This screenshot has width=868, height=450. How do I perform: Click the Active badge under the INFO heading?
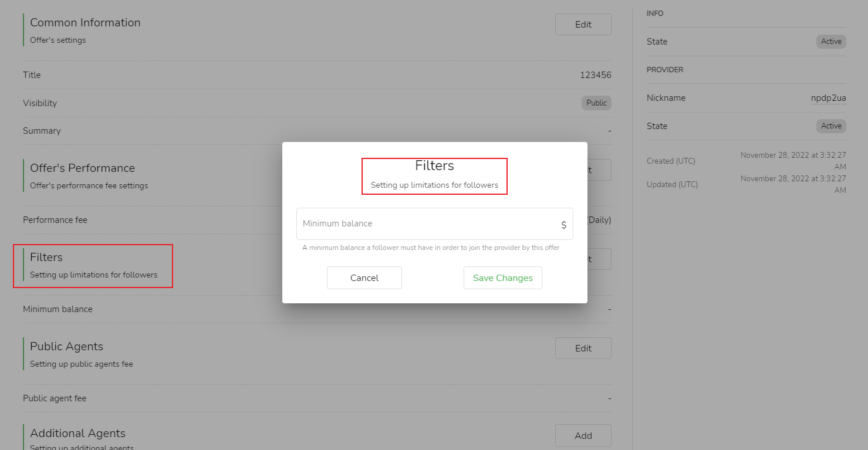pyautogui.click(x=831, y=42)
